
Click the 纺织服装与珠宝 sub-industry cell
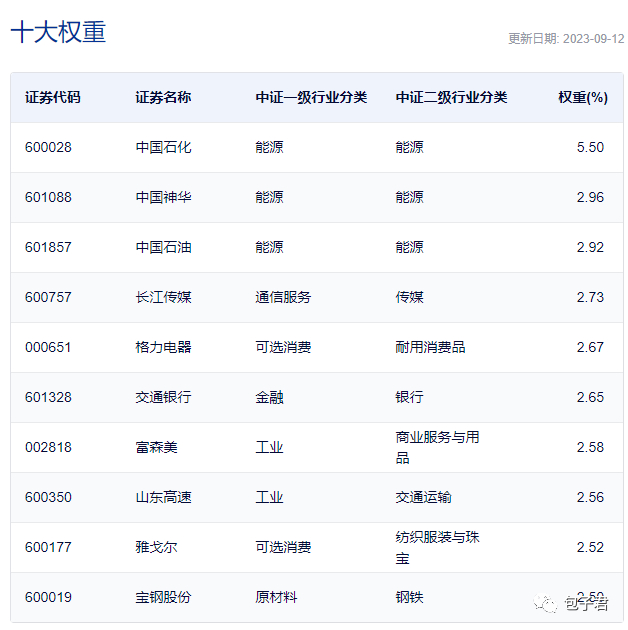437,547
